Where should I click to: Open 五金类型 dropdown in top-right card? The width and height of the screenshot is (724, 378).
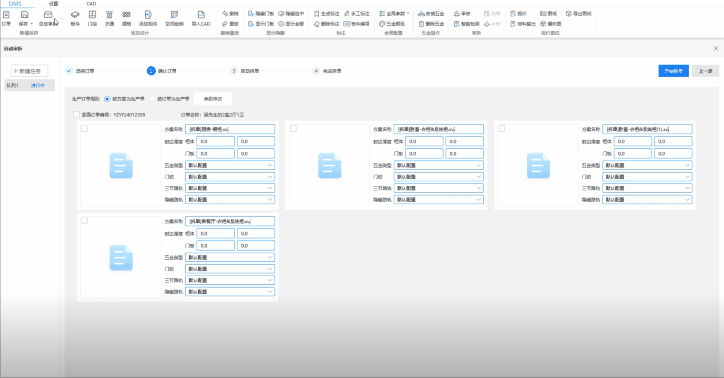(647, 165)
